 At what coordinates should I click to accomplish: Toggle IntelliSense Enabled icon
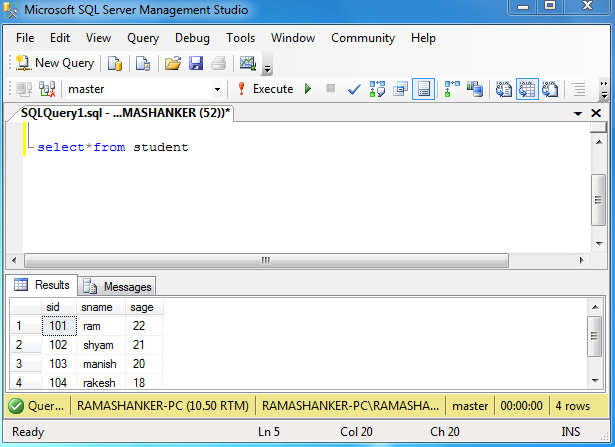tap(424, 89)
